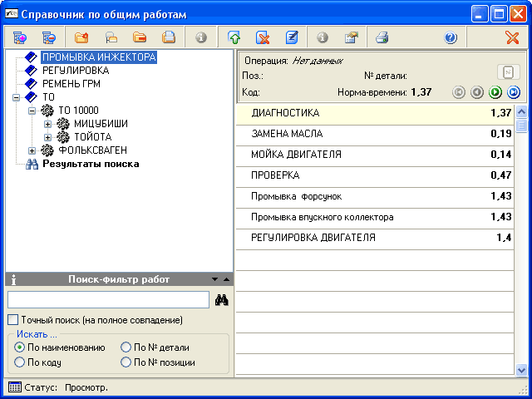
Task: Expand the ФОЛЬКСВАГЕН tree node
Action: (32, 150)
